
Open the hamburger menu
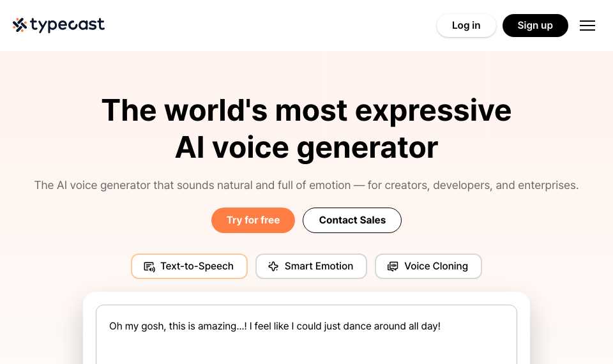click(x=587, y=26)
